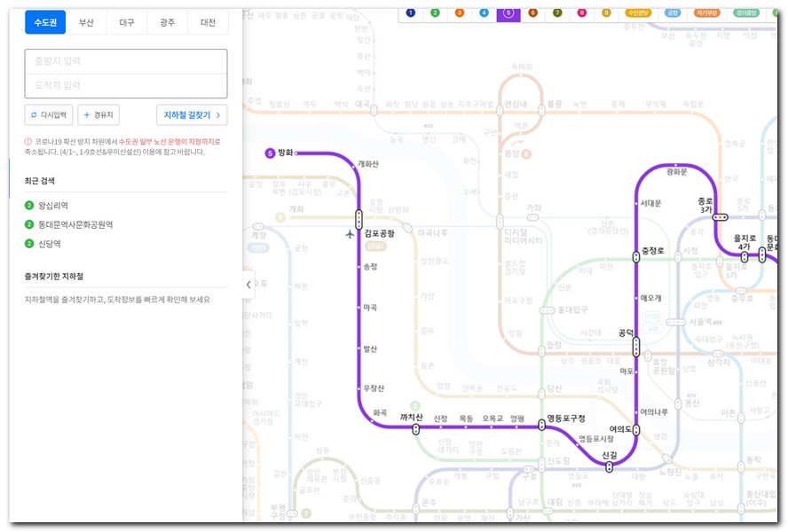The width and height of the screenshot is (788, 532).
Task: Click the 방화 Line 5 terminus marker
Action: 270,153
